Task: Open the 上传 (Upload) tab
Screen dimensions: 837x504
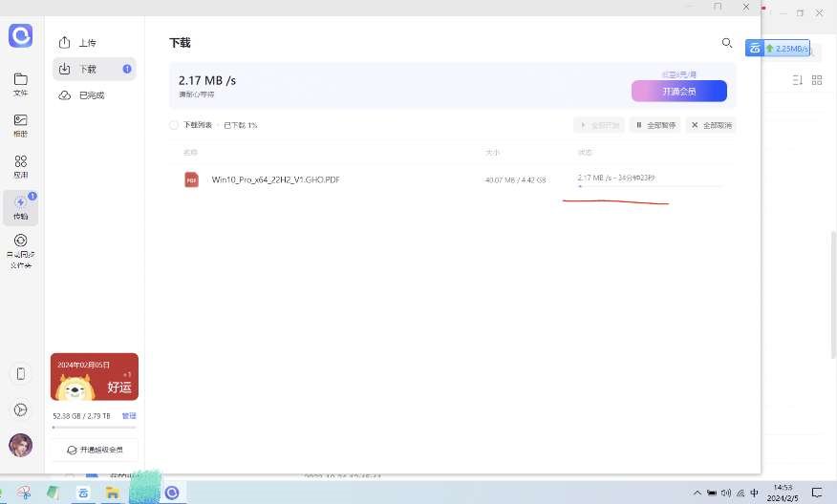Action: pyautogui.click(x=87, y=43)
